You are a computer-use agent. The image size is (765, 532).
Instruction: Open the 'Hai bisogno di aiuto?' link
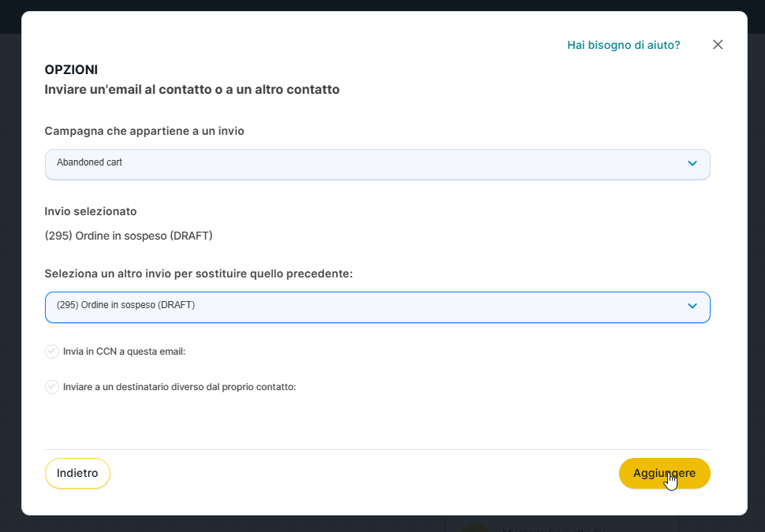pos(623,45)
